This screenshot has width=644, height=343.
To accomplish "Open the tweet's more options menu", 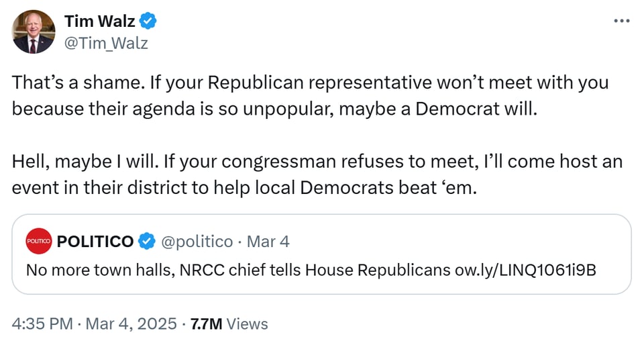I will tap(622, 21).
